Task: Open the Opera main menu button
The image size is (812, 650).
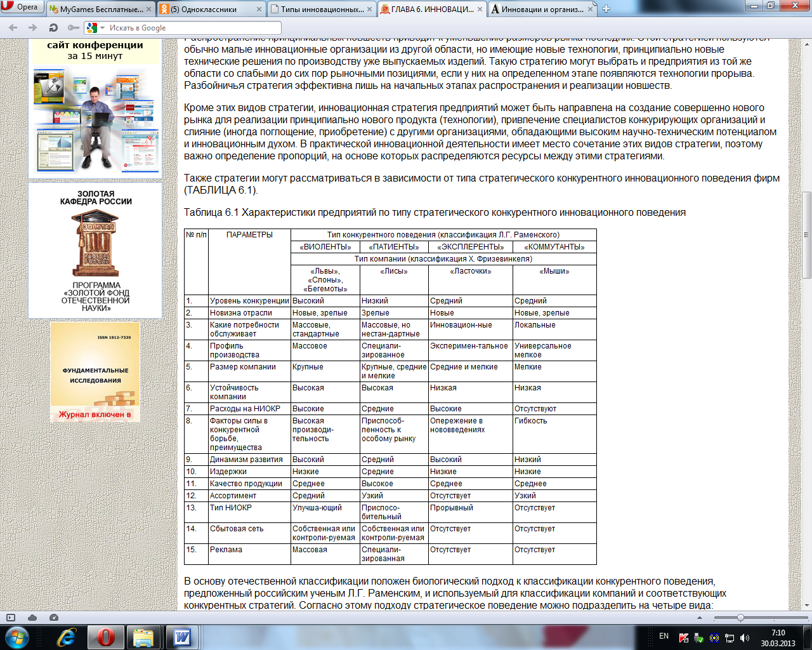Action: (x=21, y=7)
